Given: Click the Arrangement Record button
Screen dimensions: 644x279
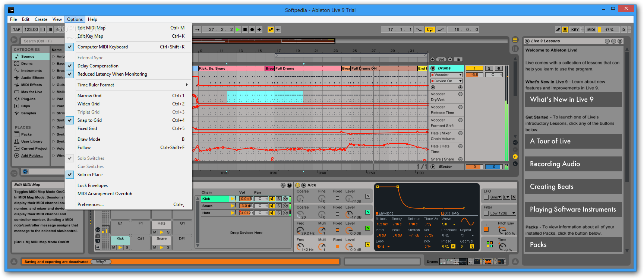Looking at the screenshot, I should coord(252,29).
